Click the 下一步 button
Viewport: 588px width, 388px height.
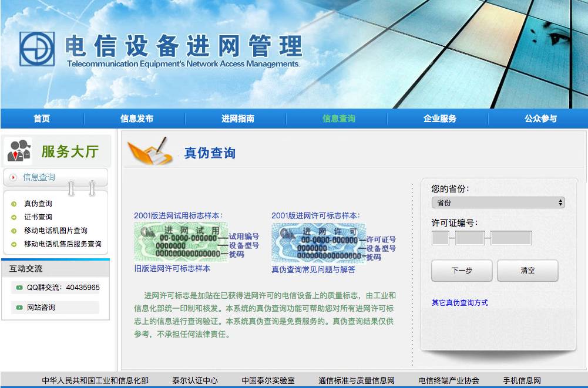tap(461, 271)
